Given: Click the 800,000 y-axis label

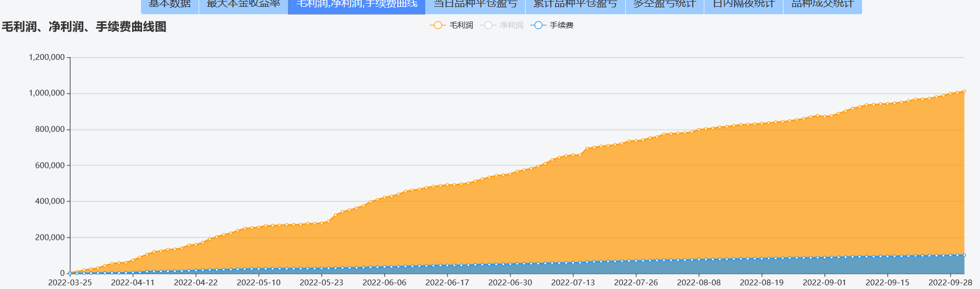Looking at the screenshot, I should point(50,130).
